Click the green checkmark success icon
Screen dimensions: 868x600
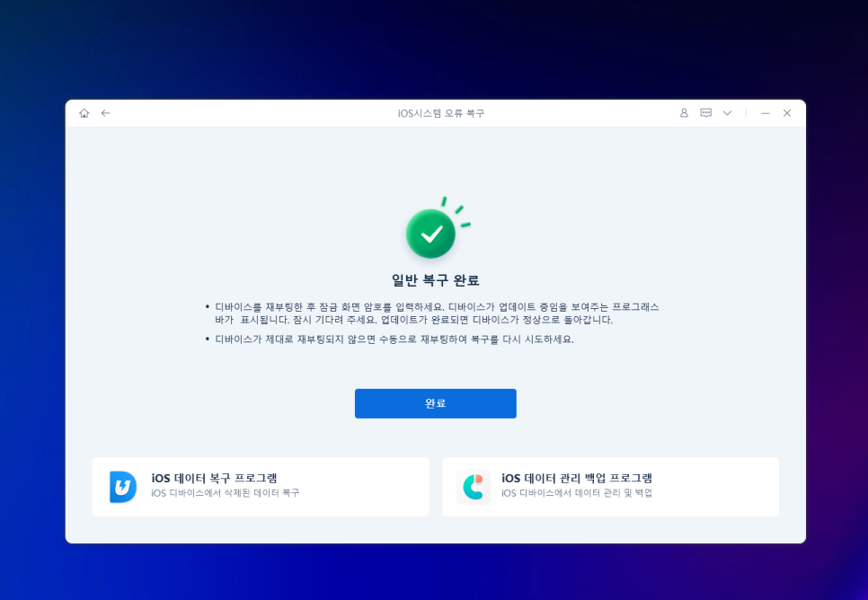431,234
